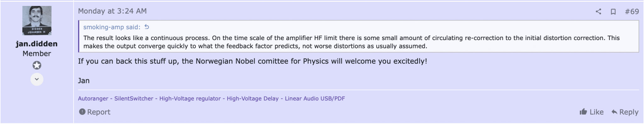The image size is (644, 124).
Task: Follow the Autoranger signature link
Action: point(93,98)
